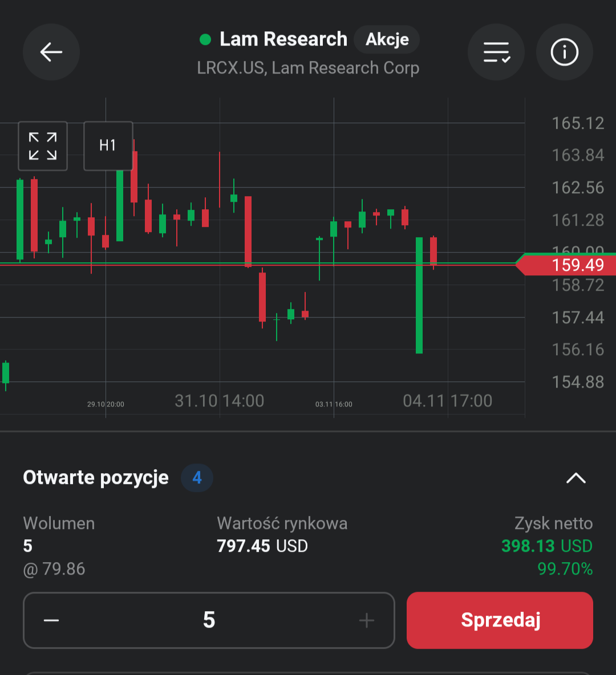
Task: Tap the Akcje tag
Action: 387,39
